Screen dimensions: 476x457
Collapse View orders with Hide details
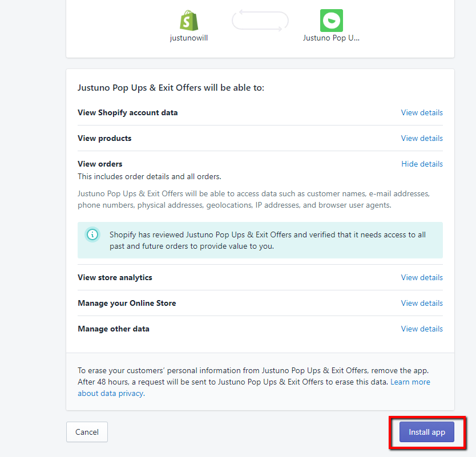[422, 164]
